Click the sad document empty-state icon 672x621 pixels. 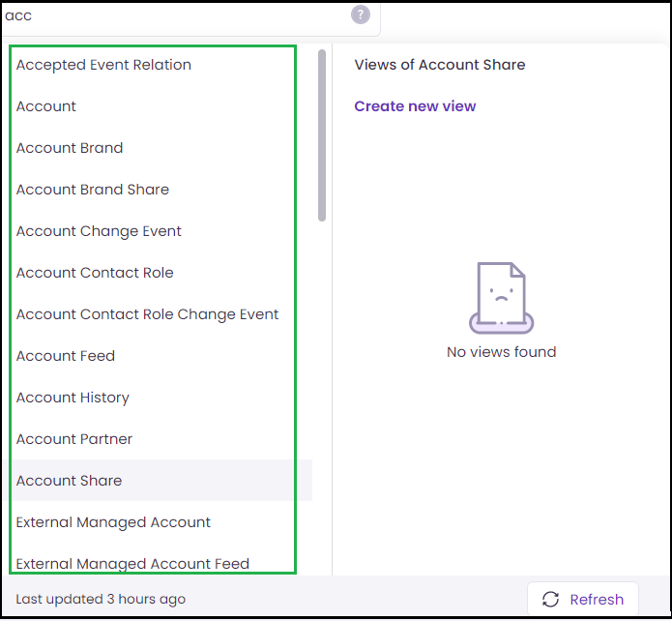(501, 298)
